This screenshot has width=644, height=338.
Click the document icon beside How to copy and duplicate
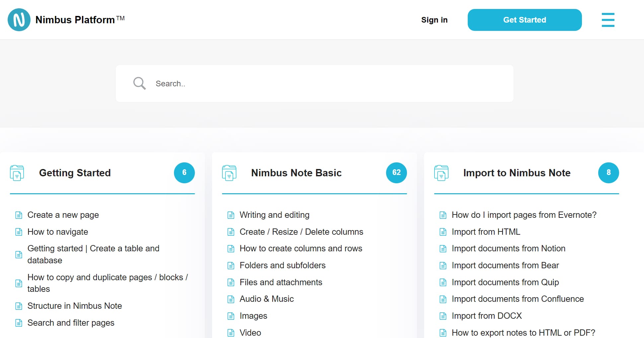19,283
